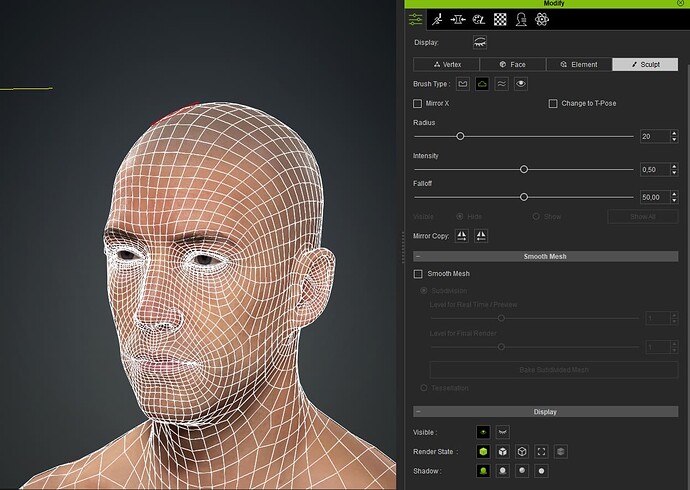Enable the Mirror X checkbox
The width and height of the screenshot is (690, 490).
point(418,103)
